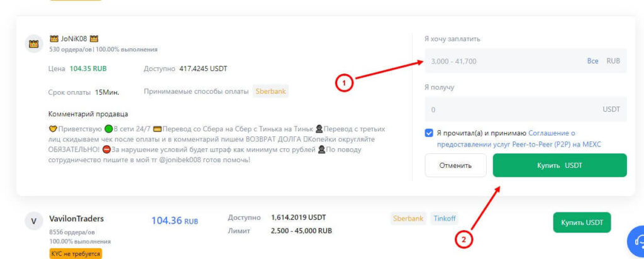Click JoNiK08's crown avatar icon
This screenshot has width=644, height=259.
point(33,44)
